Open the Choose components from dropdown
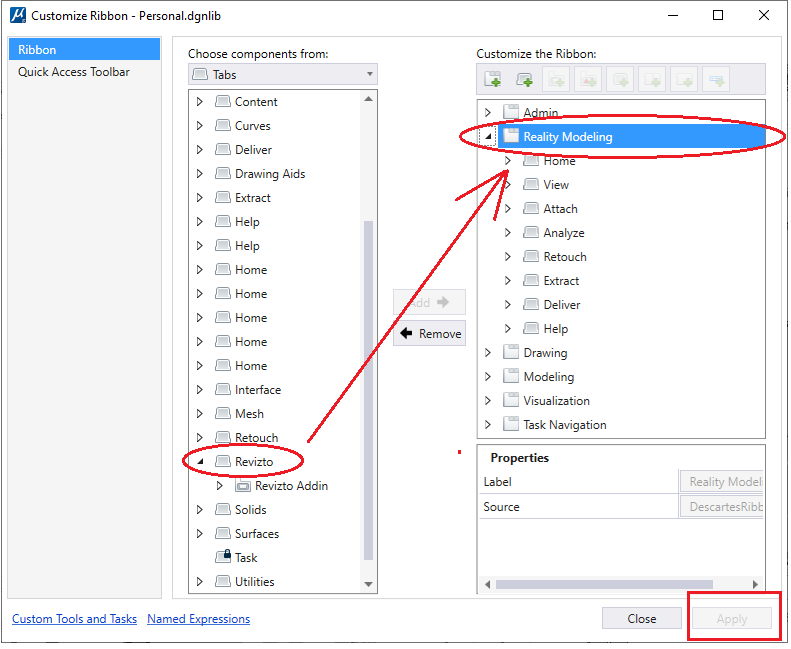The height and width of the screenshot is (649, 791). [x=283, y=75]
